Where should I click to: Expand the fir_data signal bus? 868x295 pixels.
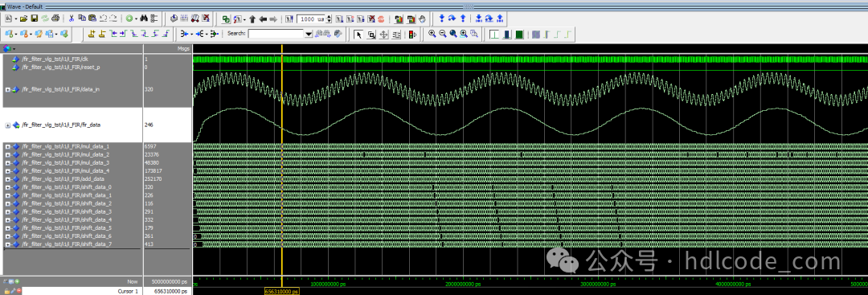click(x=8, y=125)
